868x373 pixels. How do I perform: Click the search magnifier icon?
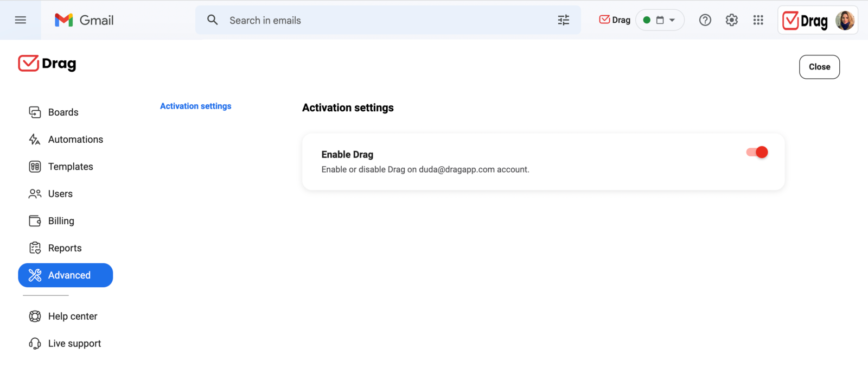coord(213,20)
